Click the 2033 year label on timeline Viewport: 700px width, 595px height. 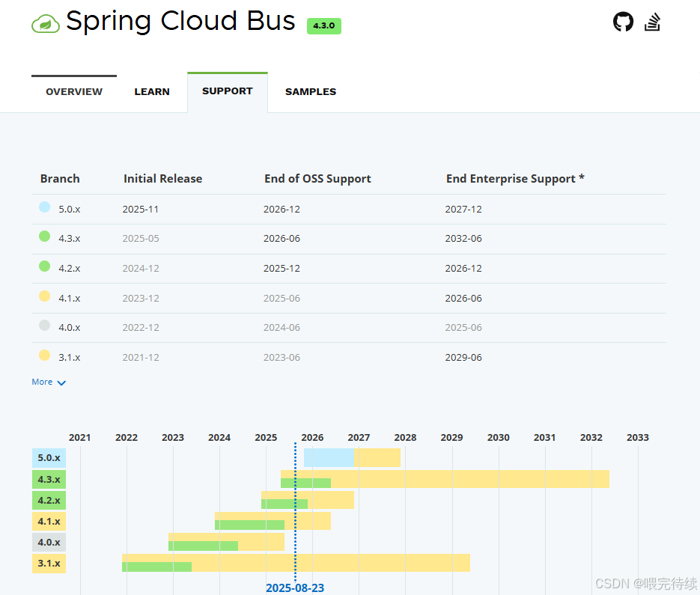(638, 438)
